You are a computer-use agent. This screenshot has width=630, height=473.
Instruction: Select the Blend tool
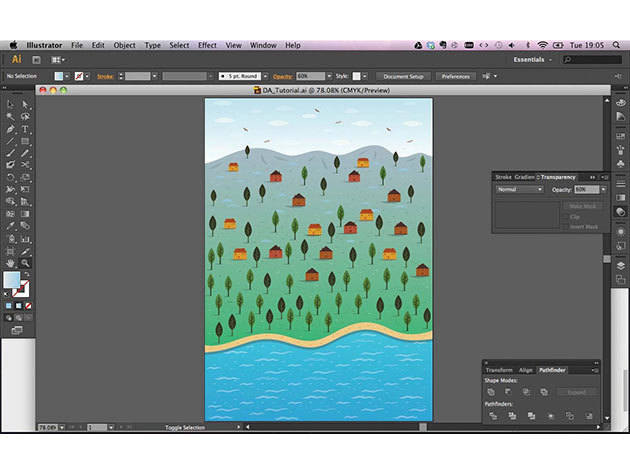click(x=25, y=226)
